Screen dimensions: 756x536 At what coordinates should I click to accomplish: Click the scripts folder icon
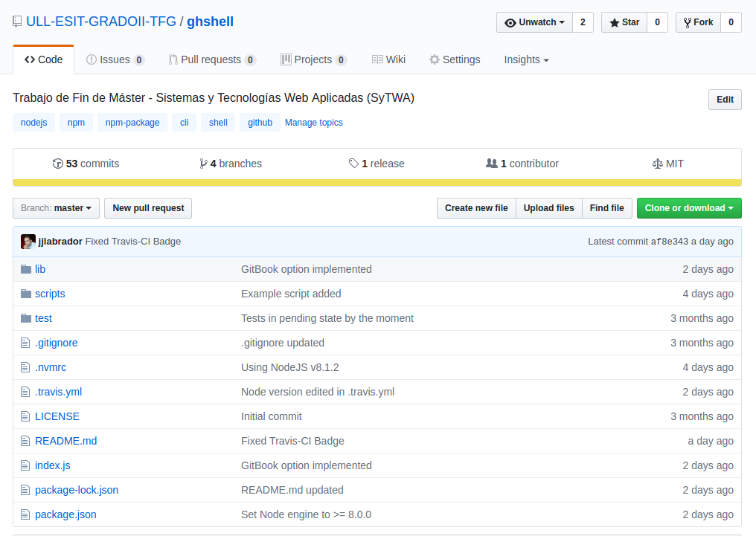click(26, 294)
